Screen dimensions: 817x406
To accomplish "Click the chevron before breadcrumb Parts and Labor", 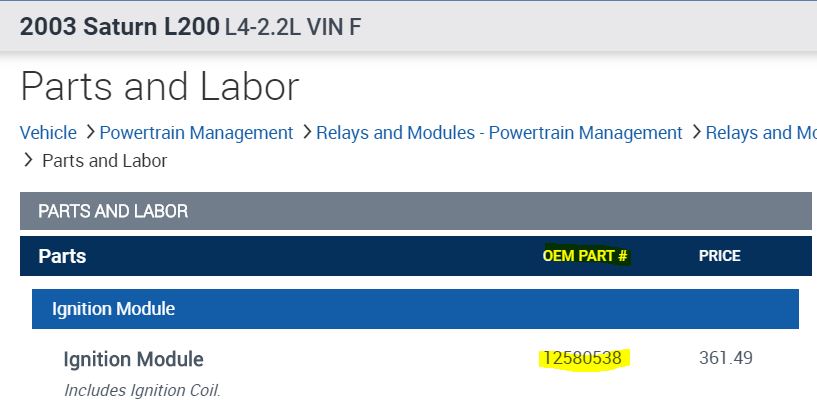I will pos(27,159).
